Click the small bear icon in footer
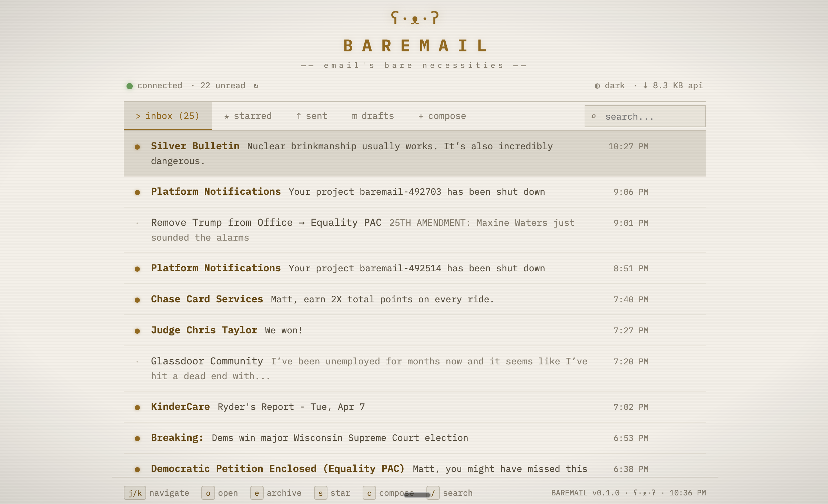The image size is (828, 504). pyautogui.click(x=644, y=493)
